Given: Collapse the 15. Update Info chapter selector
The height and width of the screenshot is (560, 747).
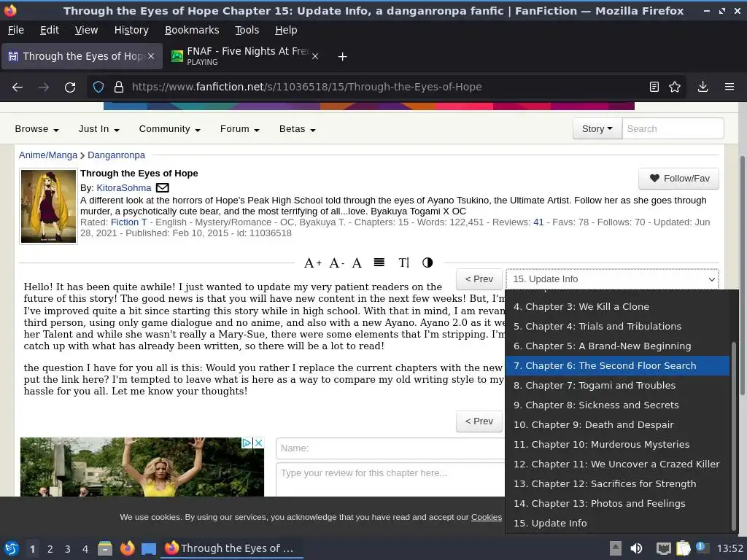Looking at the screenshot, I should [x=612, y=279].
